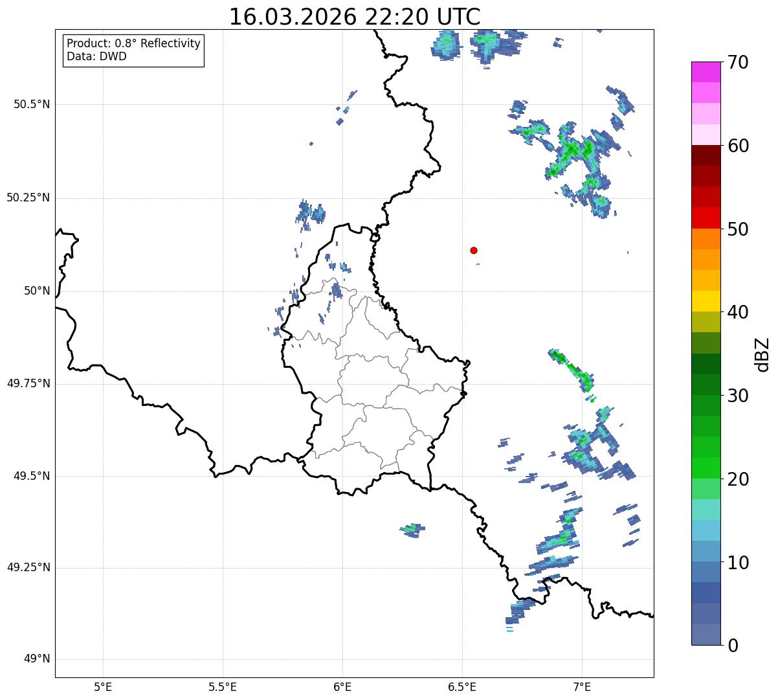Click the title '16.03.2026 22:20 UTC'
778x700 pixels.
(355, 17)
